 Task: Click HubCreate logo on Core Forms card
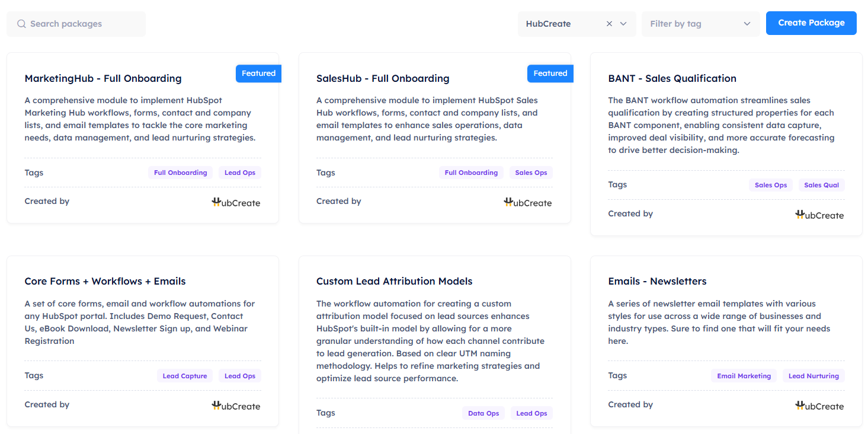[x=236, y=406]
